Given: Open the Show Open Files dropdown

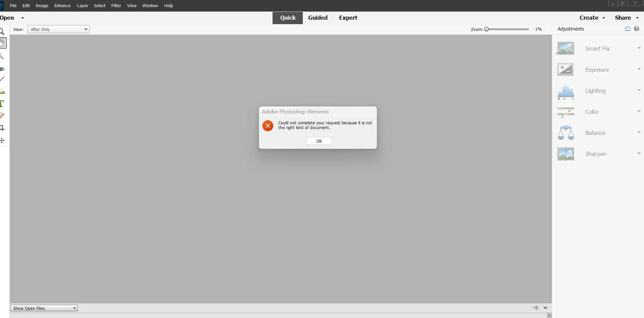Looking at the screenshot, I should pos(44,308).
